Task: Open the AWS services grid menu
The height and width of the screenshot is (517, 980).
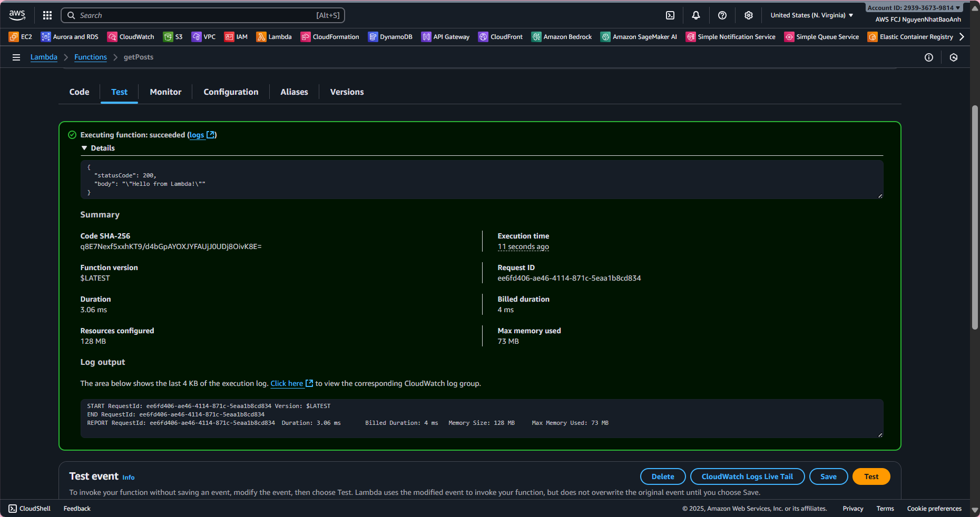Action: coord(47,15)
